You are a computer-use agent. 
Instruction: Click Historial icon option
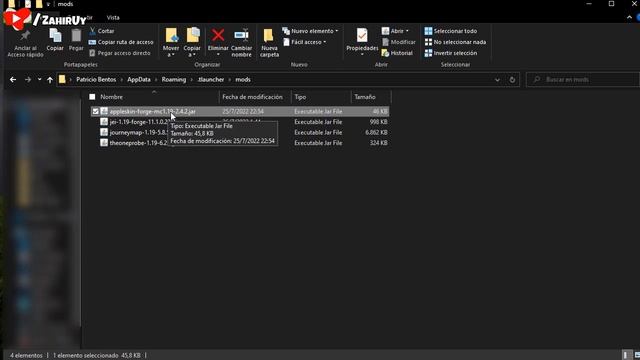tap(397, 53)
